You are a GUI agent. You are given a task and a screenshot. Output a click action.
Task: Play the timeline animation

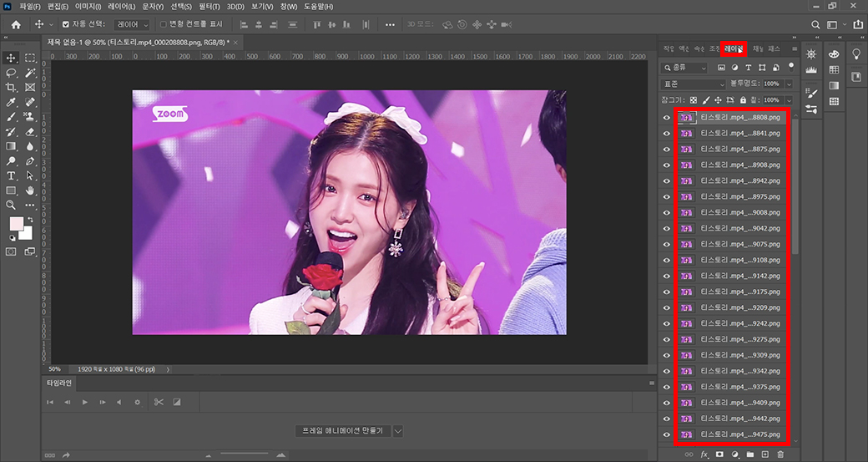[x=84, y=402]
